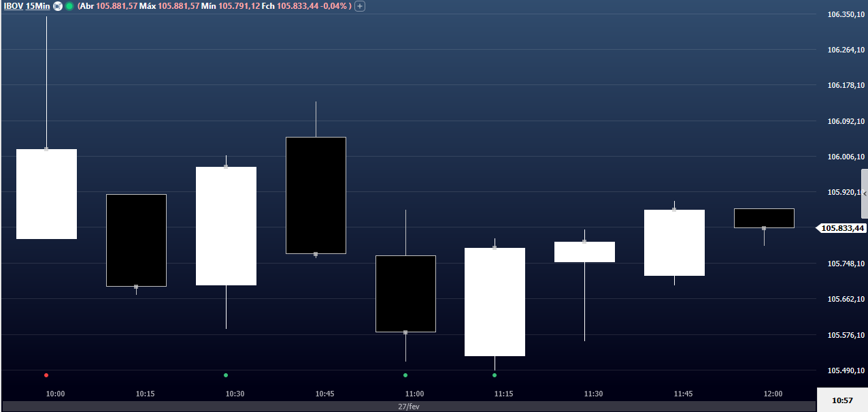This screenshot has height=412, width=868.
Task: Select the white candle at 10:00
Action: (x=46, y=194)
